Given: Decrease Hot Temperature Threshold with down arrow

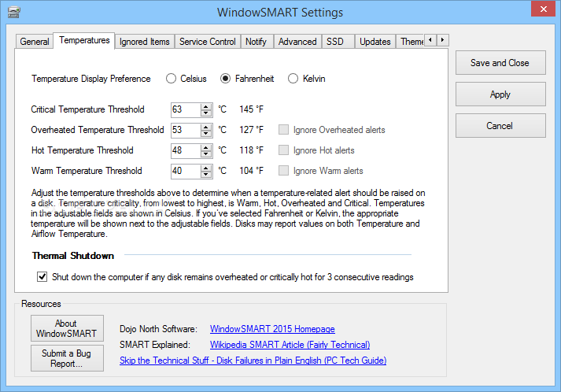Looking at the screenshot, I should pyautogui.click(x=205, y=154).
